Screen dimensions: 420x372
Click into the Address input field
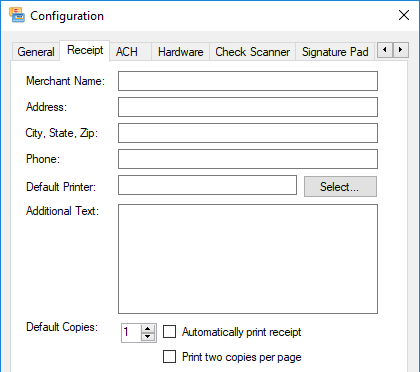tap(248, 107)
